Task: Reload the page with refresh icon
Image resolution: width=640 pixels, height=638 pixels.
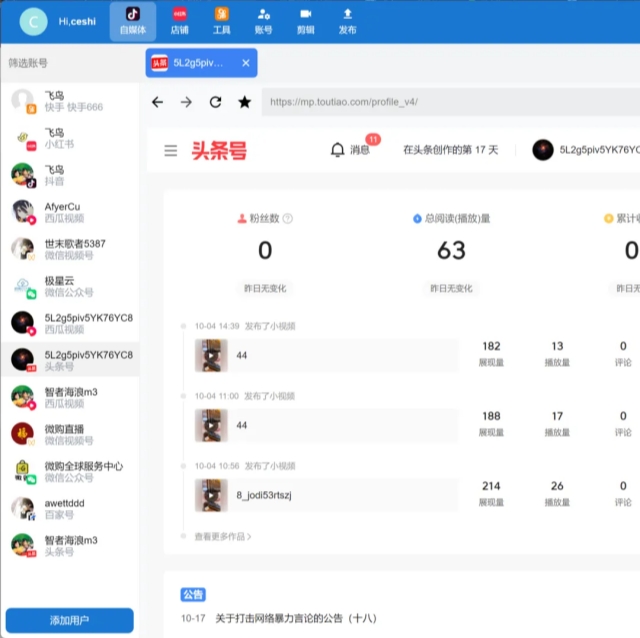Action: [216, 102]
